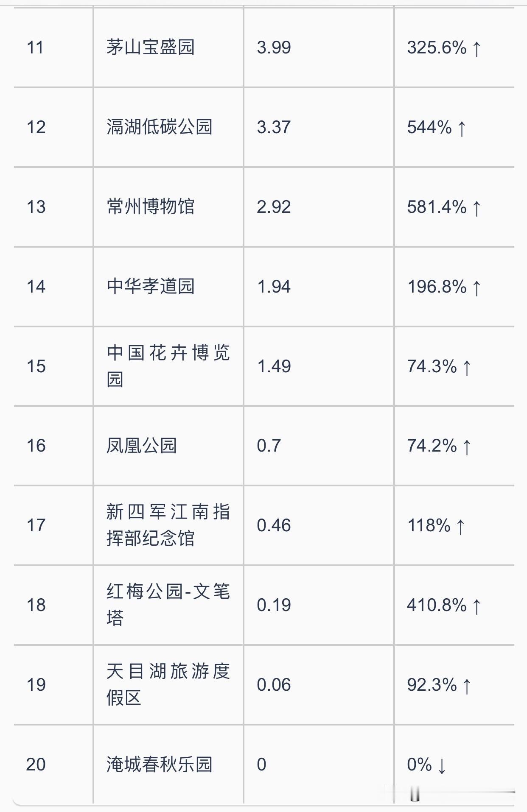Click the up arrow beside 92.3%

tap(466, 686)
